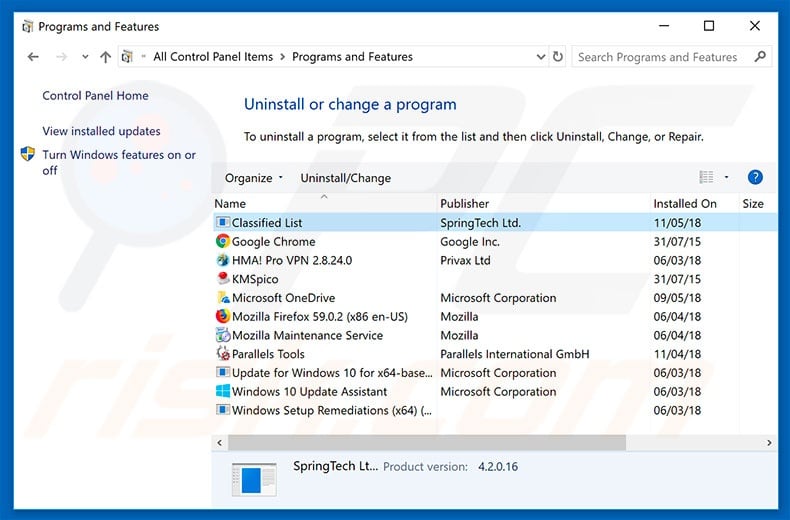Image resolution: width=790 pixels, height=520 pixels.
Task: Sort by the Size column header
Action: tap(753, 203)
